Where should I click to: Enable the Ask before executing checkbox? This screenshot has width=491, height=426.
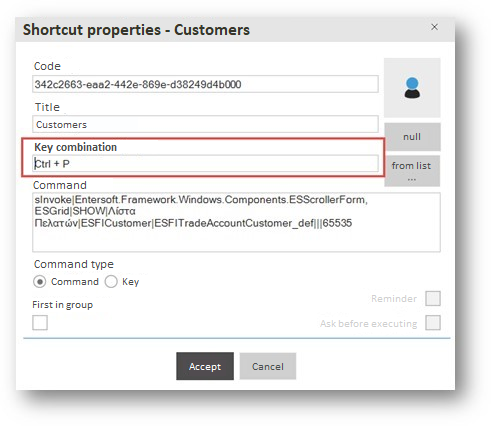[433, 323]
